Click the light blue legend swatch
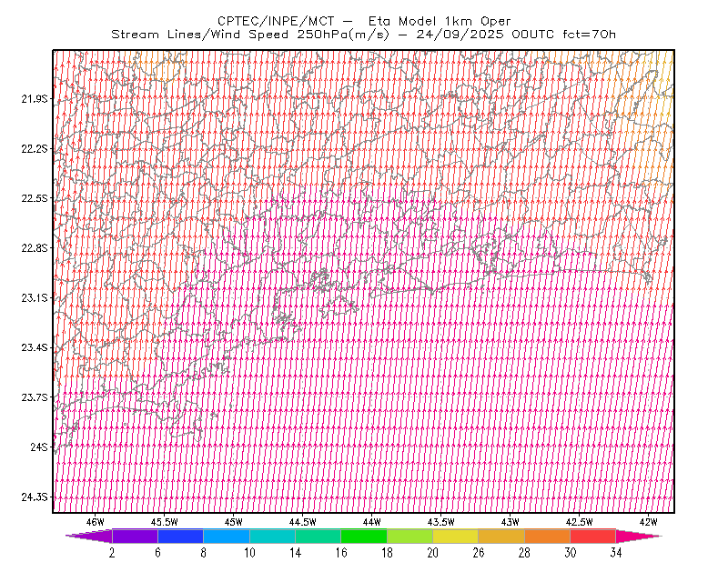The width and height of the screenshot is (728, 562). (x=227, y=536)
